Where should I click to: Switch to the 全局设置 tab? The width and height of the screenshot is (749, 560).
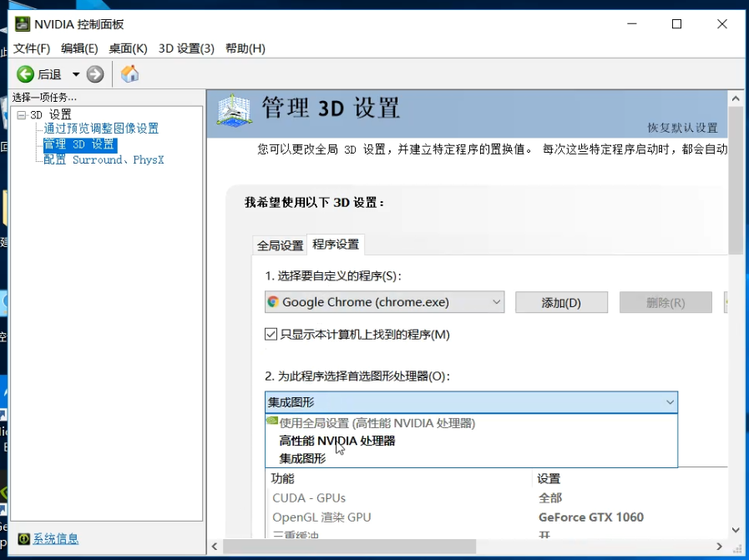pos(280,245)
